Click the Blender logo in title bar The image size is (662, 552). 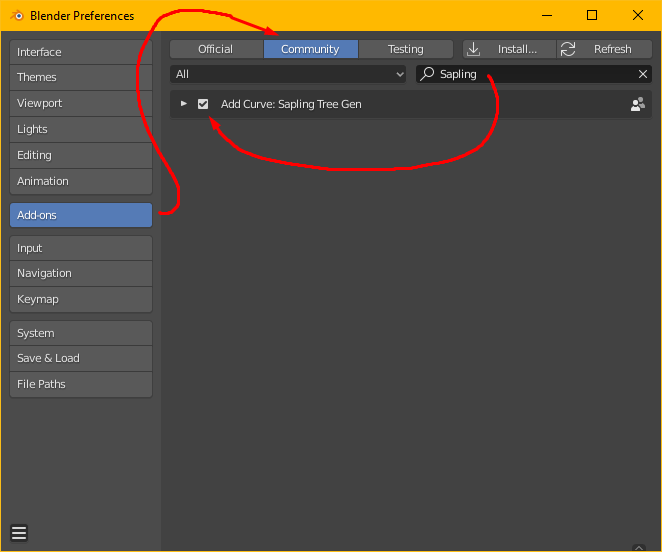(17, 15)
